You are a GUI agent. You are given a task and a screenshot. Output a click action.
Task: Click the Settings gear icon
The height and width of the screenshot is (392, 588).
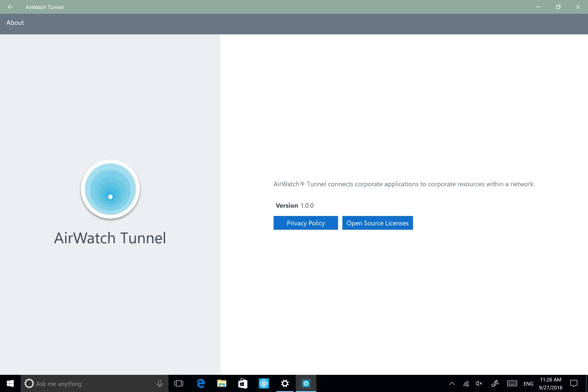(x=285, y=384)
